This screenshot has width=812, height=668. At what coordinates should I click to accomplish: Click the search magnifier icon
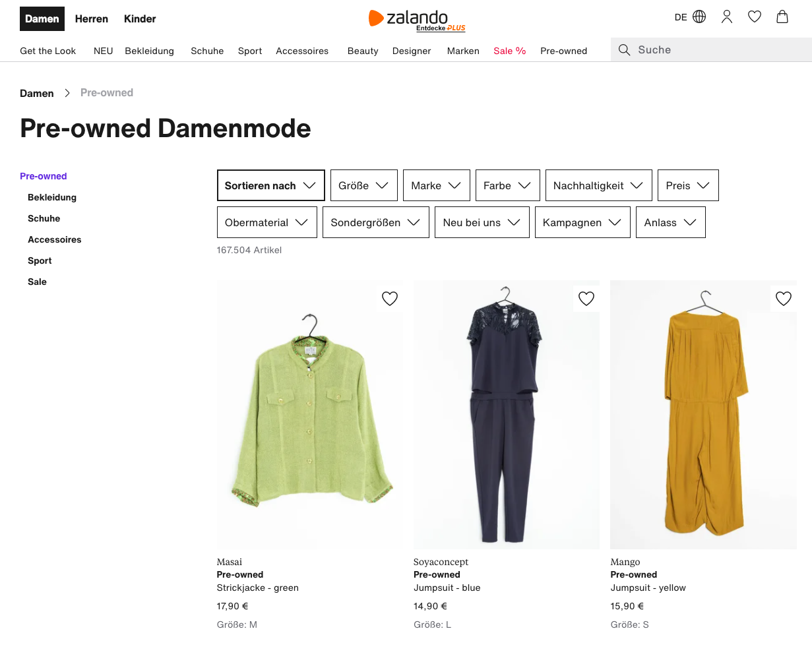coord(625,49)
